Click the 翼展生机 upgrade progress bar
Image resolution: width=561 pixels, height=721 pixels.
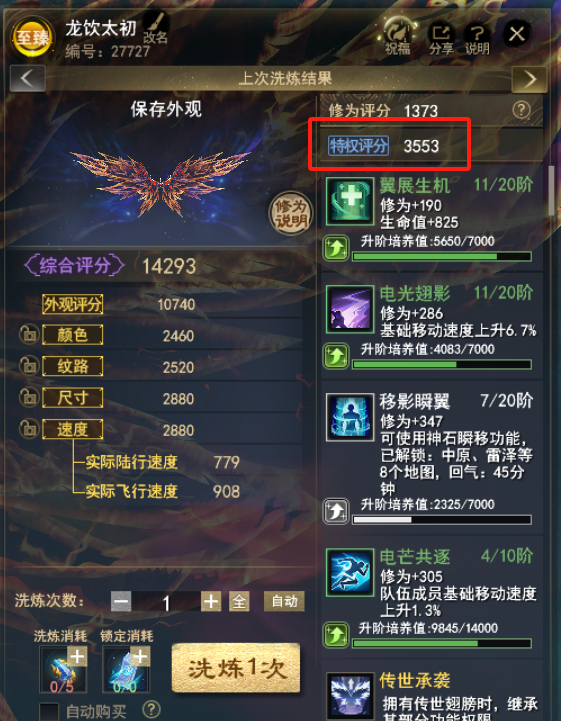[x=442, y=256]
